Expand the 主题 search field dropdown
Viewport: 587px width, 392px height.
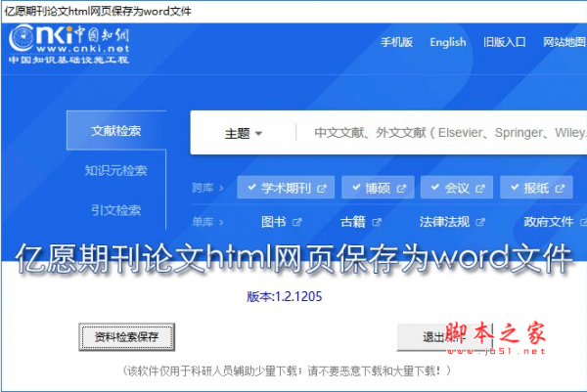coord(243,133)
